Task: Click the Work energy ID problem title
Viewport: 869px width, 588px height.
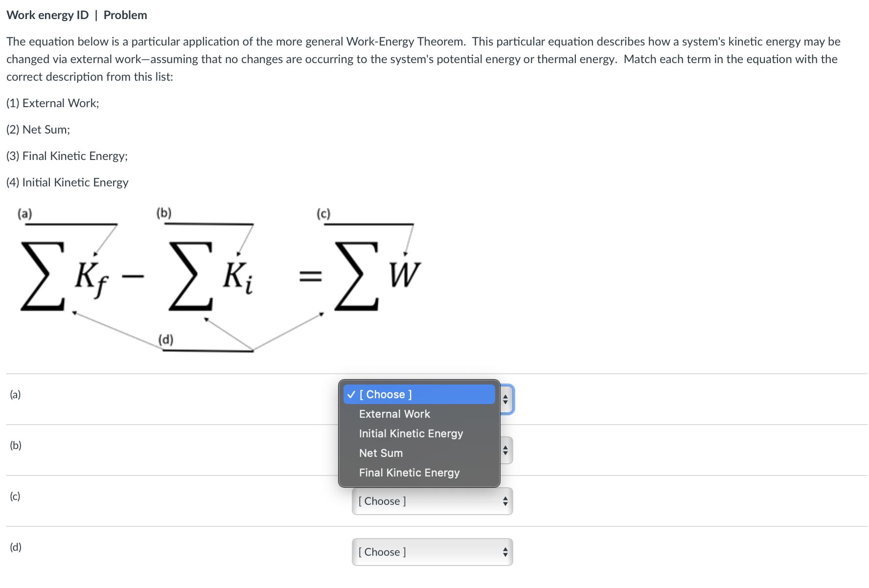Action: click(x=77, y=15)
